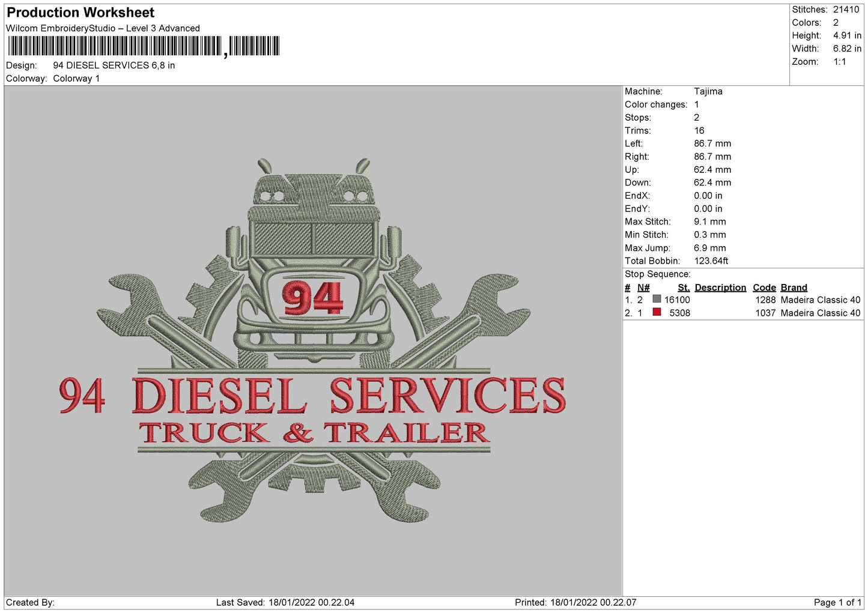The image size is (868, 613).
Task: Click the Page 1 of 1 indicator
Action: (x=837, y=603)
